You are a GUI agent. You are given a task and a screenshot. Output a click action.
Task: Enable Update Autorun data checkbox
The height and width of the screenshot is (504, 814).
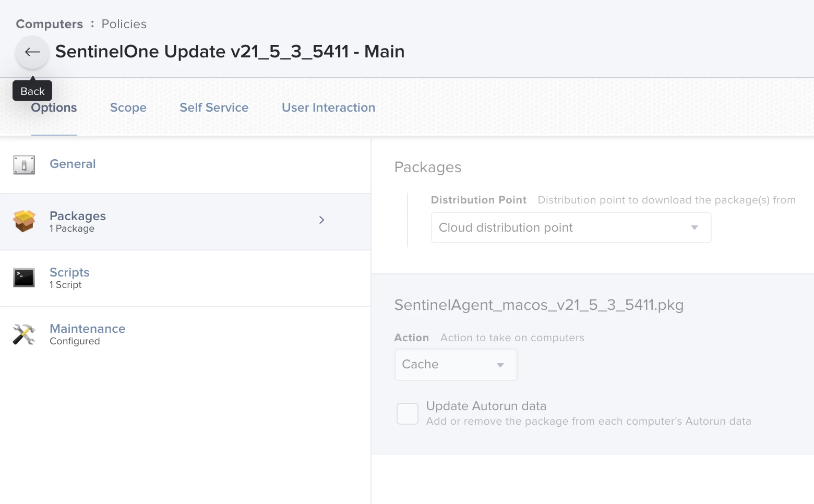(408, 414)
